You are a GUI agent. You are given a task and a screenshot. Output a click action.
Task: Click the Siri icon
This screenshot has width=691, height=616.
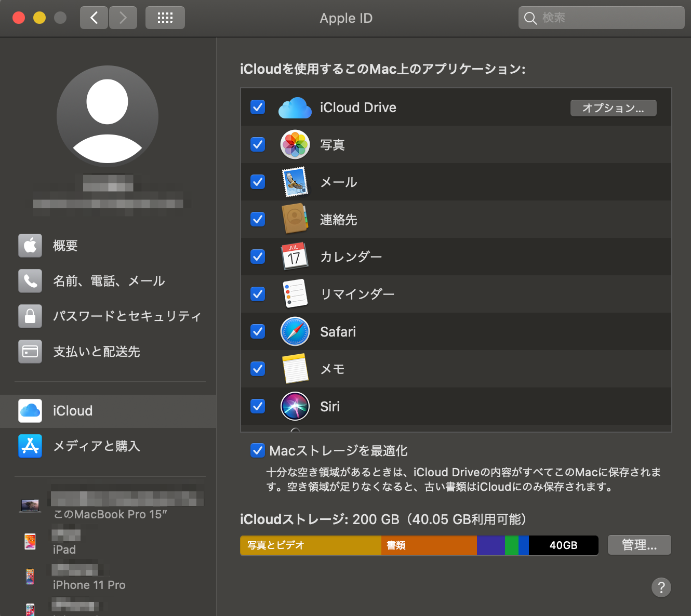pyautogui.click(x=295, y=406)
